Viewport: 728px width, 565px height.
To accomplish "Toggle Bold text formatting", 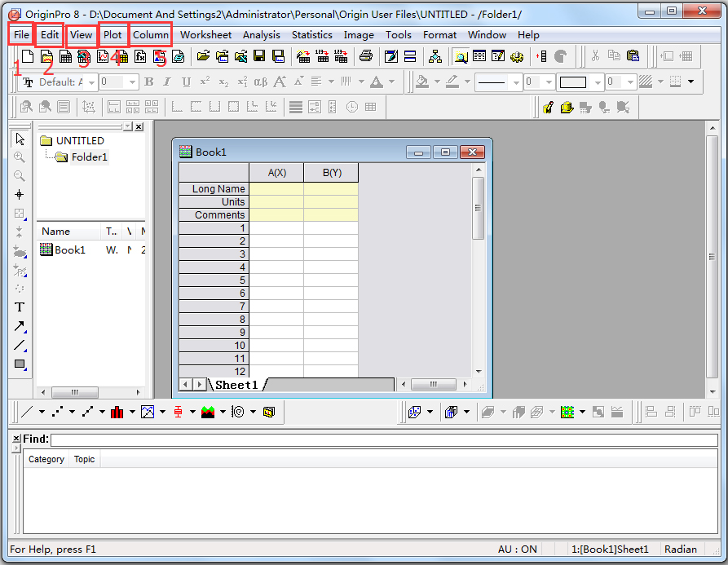I will (148, 82).
